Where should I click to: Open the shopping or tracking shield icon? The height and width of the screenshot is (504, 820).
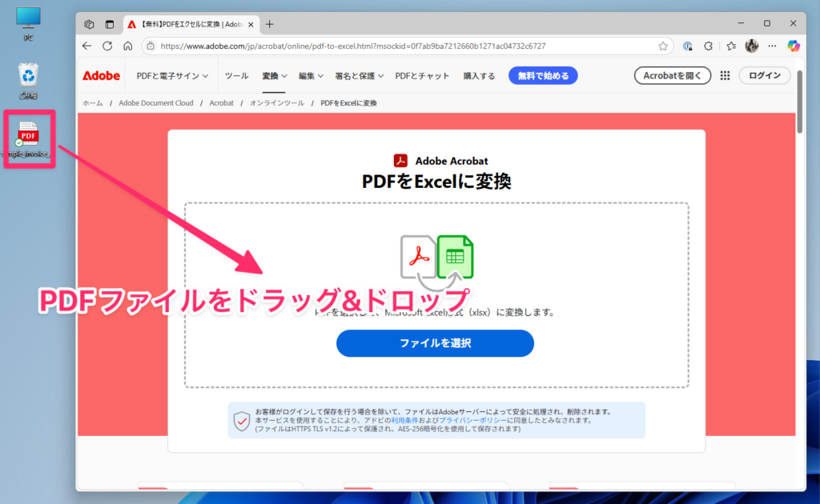tap(688, 46)
